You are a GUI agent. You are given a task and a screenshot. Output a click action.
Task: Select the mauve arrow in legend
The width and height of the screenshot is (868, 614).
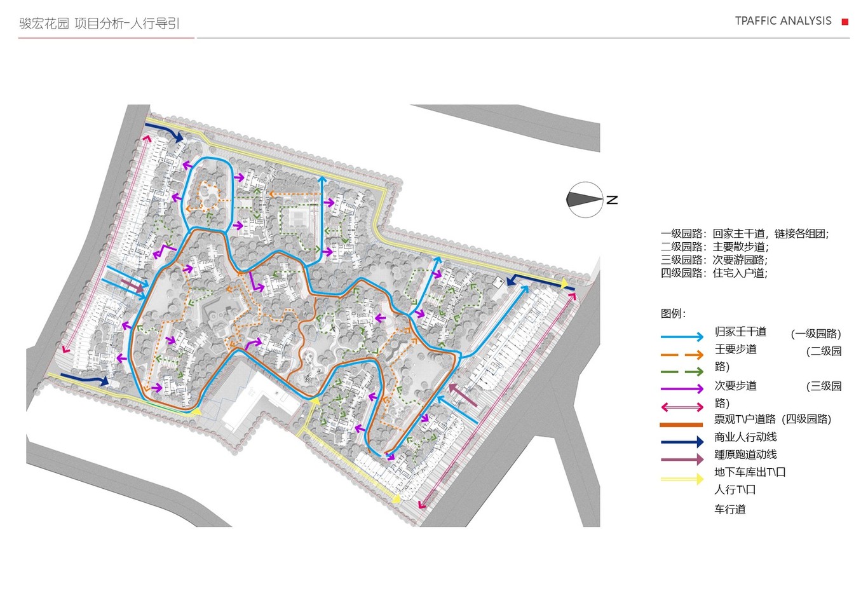click(x=682, y=459)
